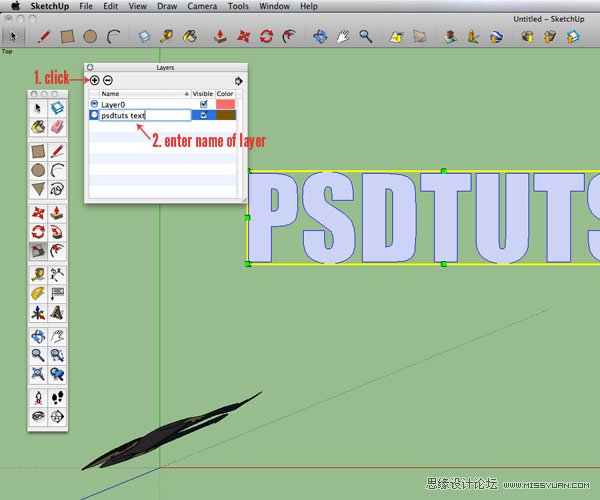Select the arrow Select tool in top toolbar

13,37
